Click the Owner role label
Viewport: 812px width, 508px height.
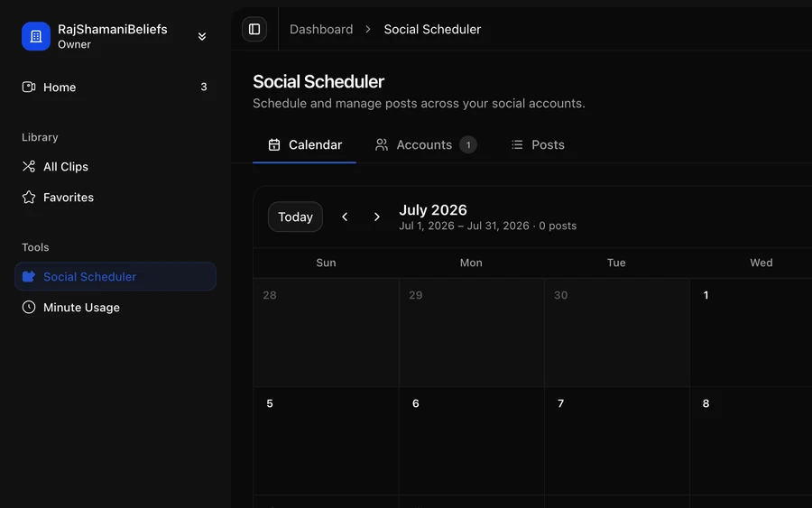pyautogui.click(x=74, y=44)
